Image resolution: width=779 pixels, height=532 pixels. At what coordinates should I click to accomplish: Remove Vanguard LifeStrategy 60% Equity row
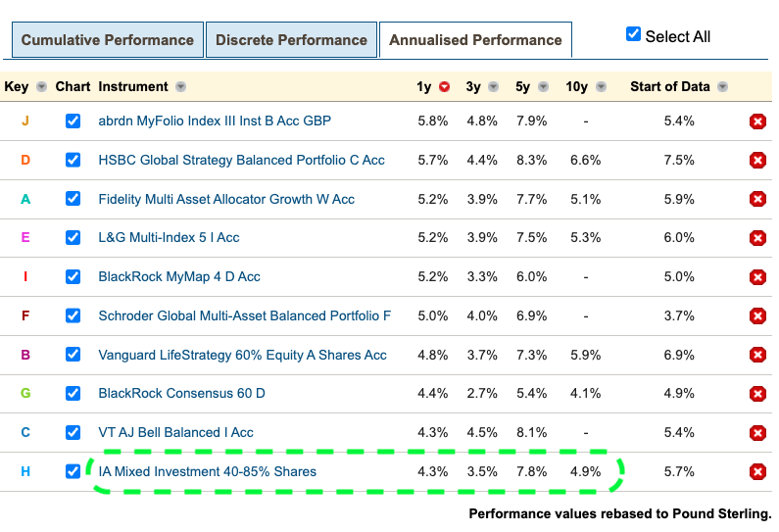pos(756,355)
